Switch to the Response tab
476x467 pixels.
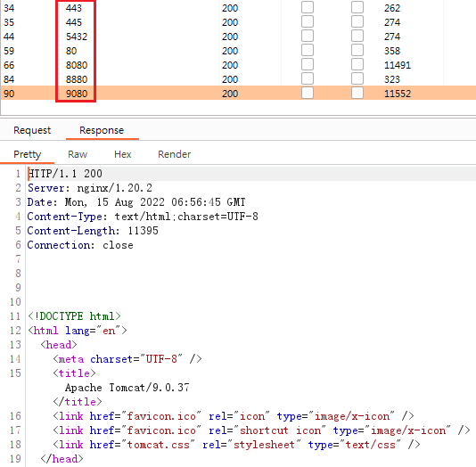102,130
